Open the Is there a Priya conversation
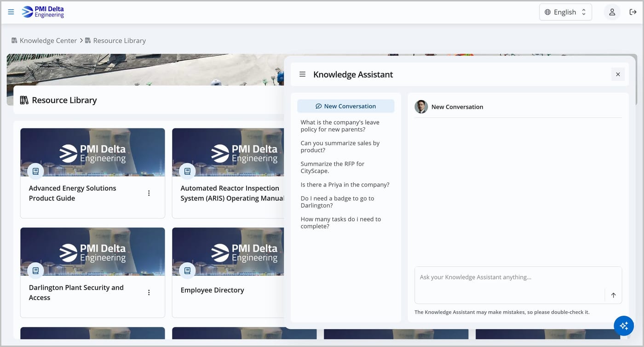 (345, 185)
